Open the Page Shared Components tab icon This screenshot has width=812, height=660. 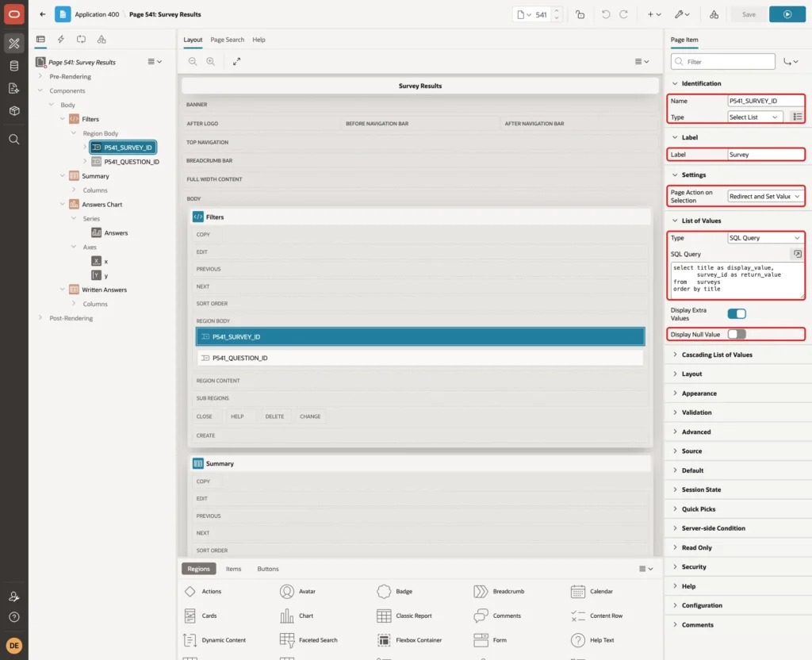[x=101, y=40]
